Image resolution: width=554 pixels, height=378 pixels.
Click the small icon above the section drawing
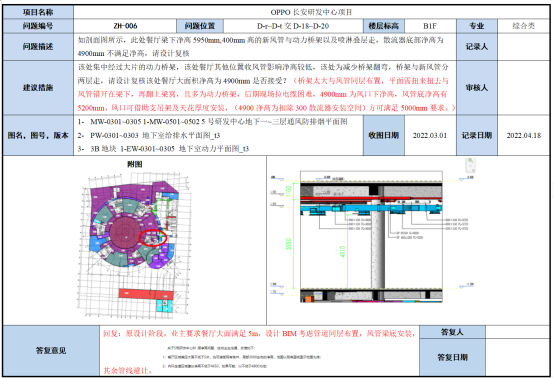pyautogui.click(x=471, y=165)
